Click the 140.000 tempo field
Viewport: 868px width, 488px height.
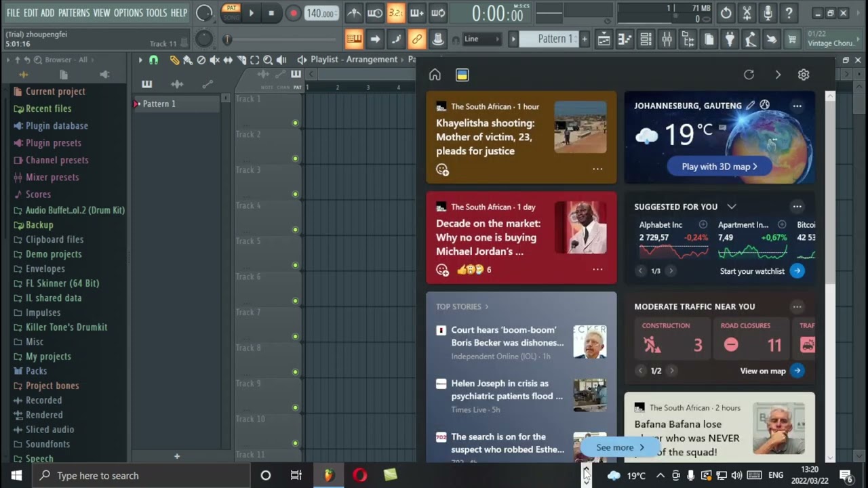[321, 13]
